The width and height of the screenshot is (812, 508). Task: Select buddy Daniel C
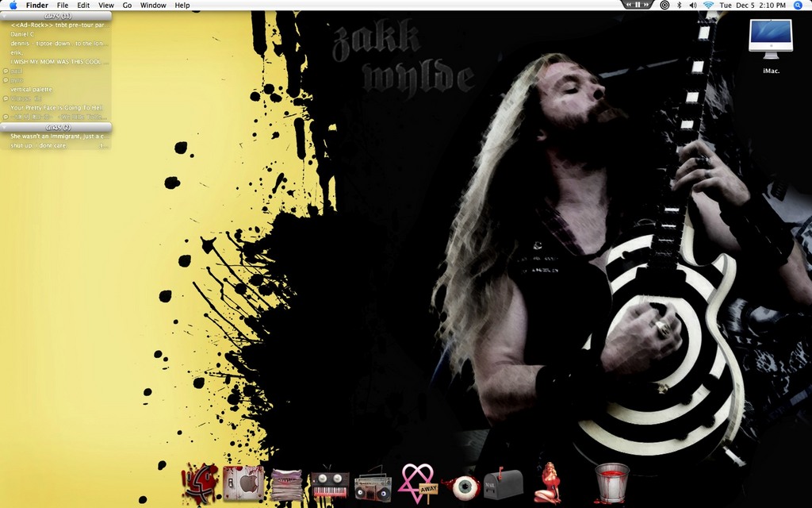56,34
